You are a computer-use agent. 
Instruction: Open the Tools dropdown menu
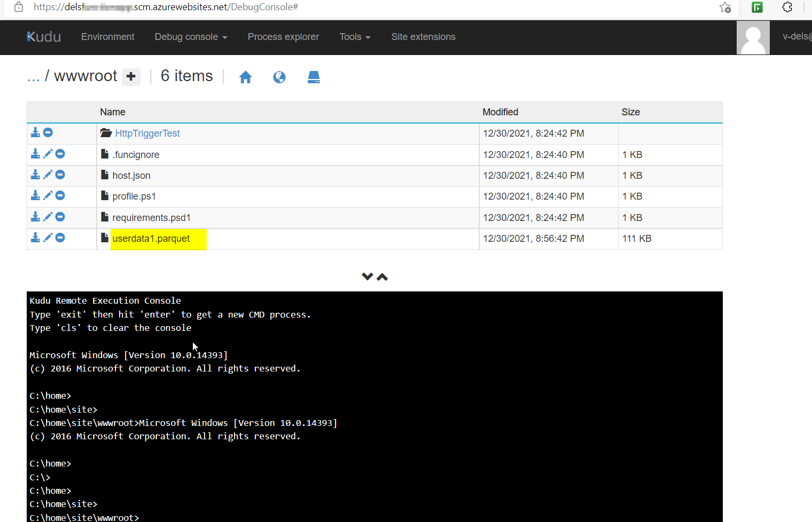355,37
